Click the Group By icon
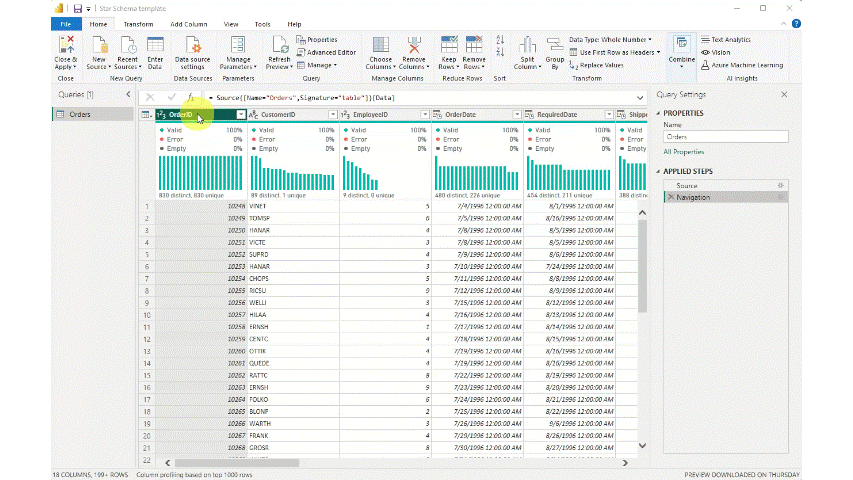The width and height of the screenshot is (853, 480). pos(554,45)
